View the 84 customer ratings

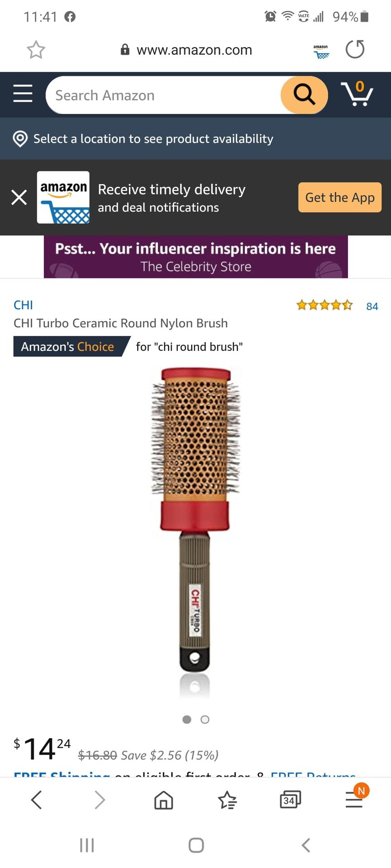pos(372,307)
